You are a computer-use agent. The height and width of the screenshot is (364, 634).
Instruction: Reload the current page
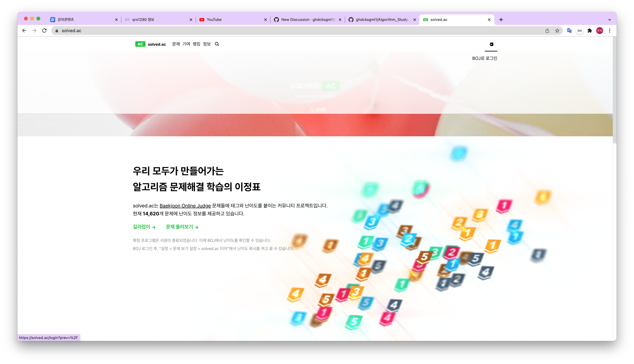[44, 31]
